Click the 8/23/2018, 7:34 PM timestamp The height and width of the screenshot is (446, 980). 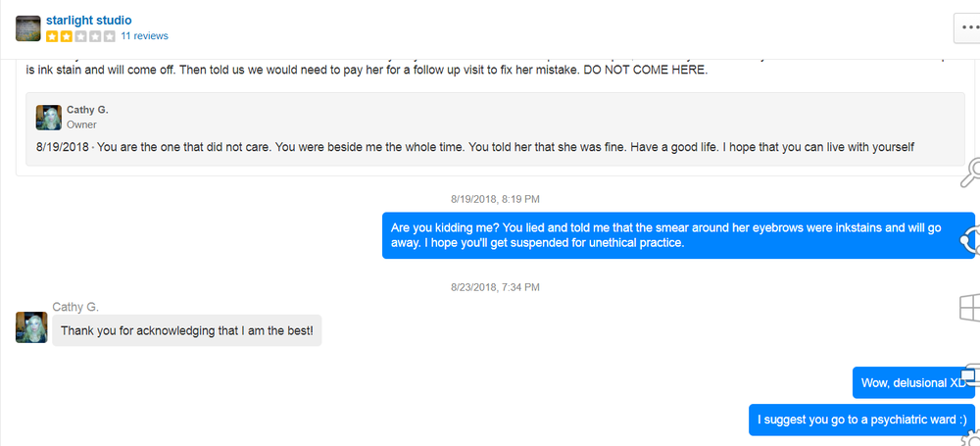[495, 287]
